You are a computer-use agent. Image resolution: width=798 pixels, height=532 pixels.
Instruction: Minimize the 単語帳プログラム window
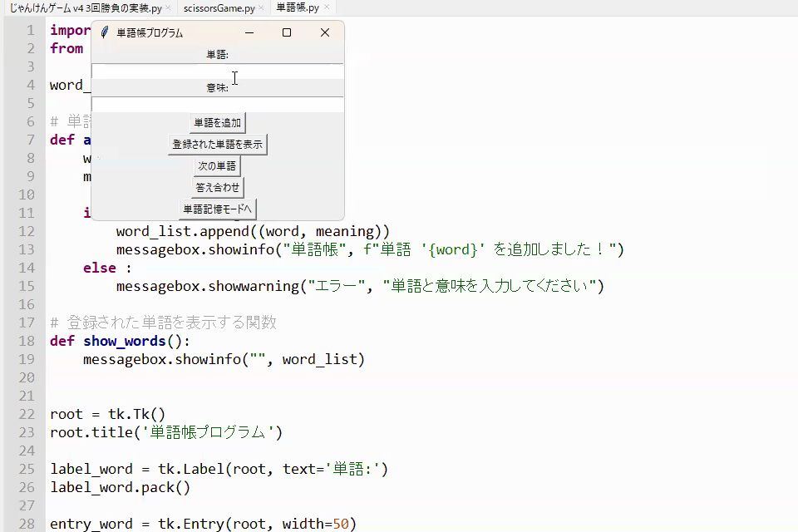(249, 32)
